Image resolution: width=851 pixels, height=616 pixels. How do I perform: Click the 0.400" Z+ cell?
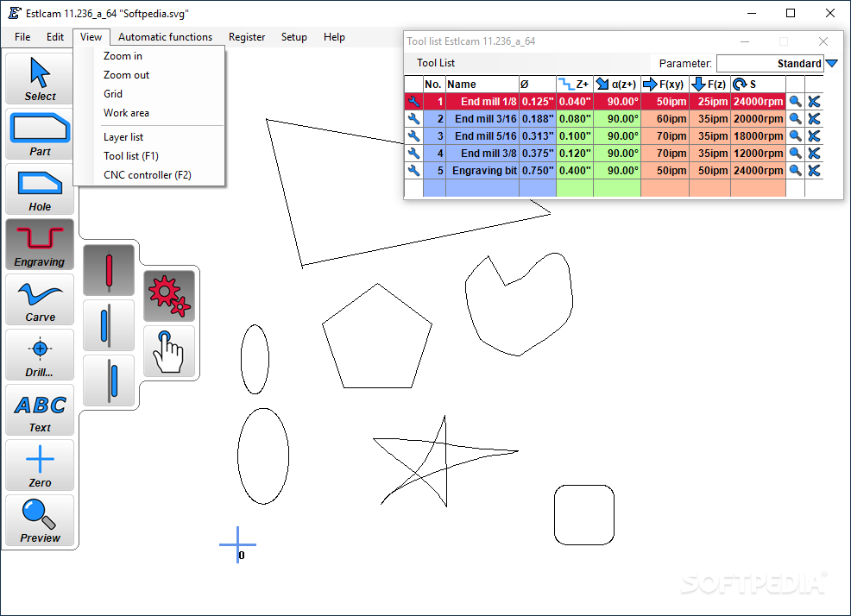574,171
